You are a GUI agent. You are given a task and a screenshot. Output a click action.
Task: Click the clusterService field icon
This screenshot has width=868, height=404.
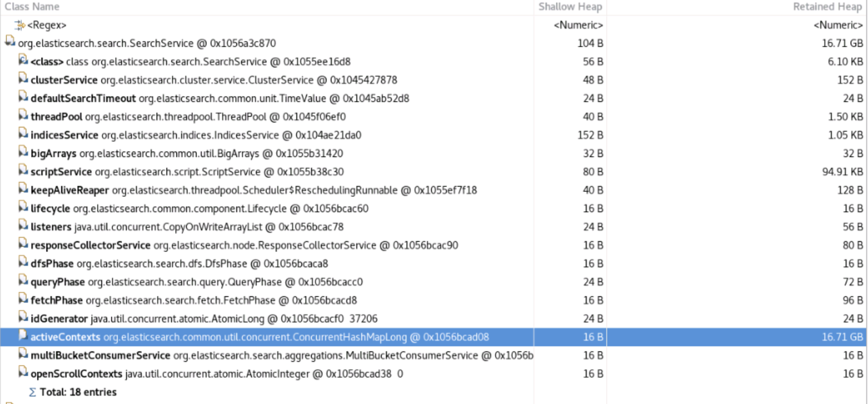coord(23,78)
